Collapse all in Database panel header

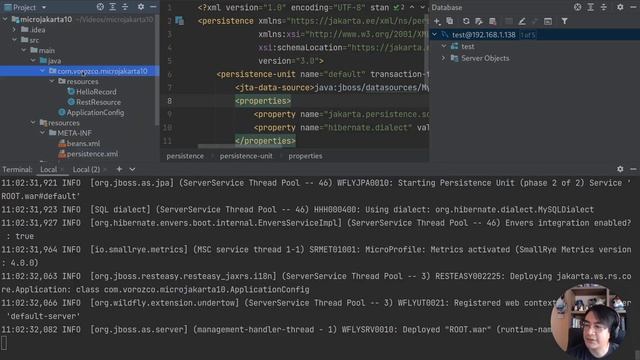tap(604, 7)
